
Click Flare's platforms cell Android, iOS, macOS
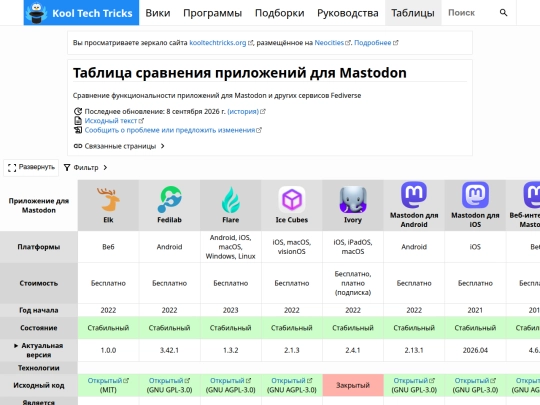[x=230, y=247]
